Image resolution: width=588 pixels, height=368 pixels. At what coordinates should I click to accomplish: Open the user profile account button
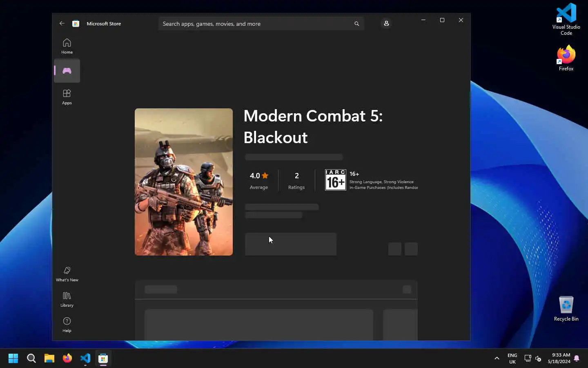pyautogui.click(x=386, y=24)
